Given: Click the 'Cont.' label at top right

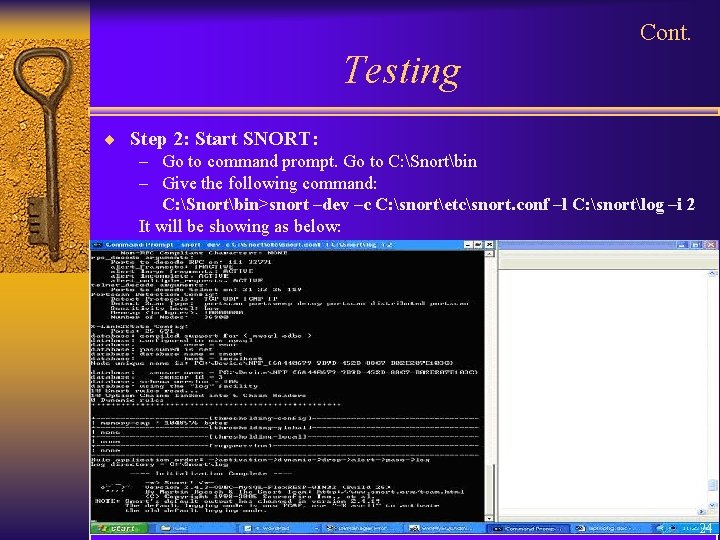Looking at the screenshot, I should (665, 33).
